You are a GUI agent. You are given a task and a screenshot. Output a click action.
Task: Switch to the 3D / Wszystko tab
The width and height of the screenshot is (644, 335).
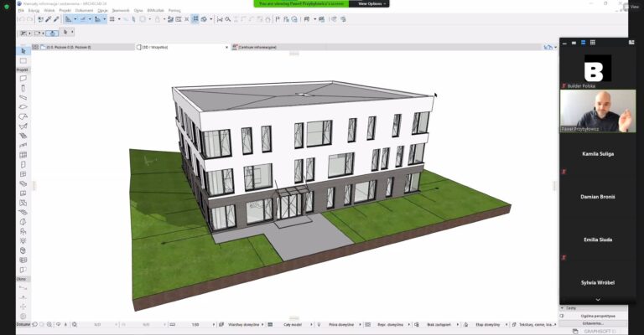coord(181,47)
